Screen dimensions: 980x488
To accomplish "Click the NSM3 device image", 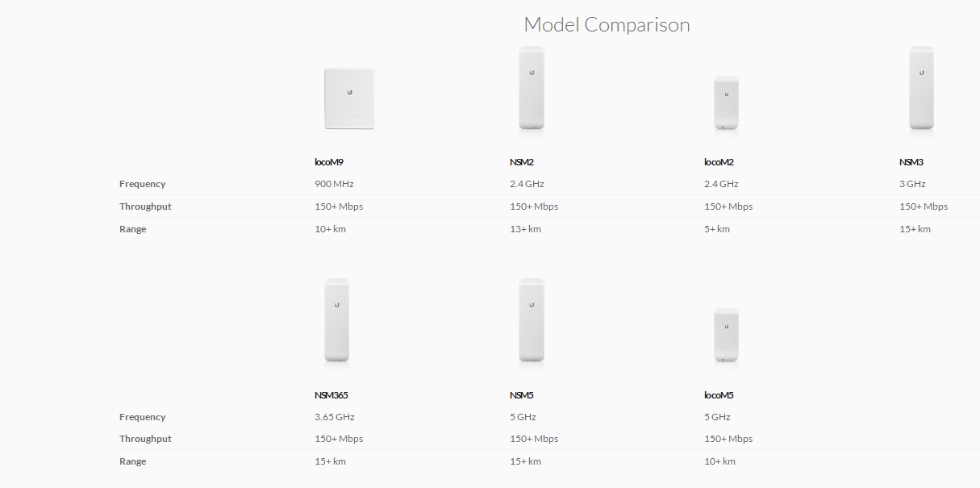I will (921, 88).
